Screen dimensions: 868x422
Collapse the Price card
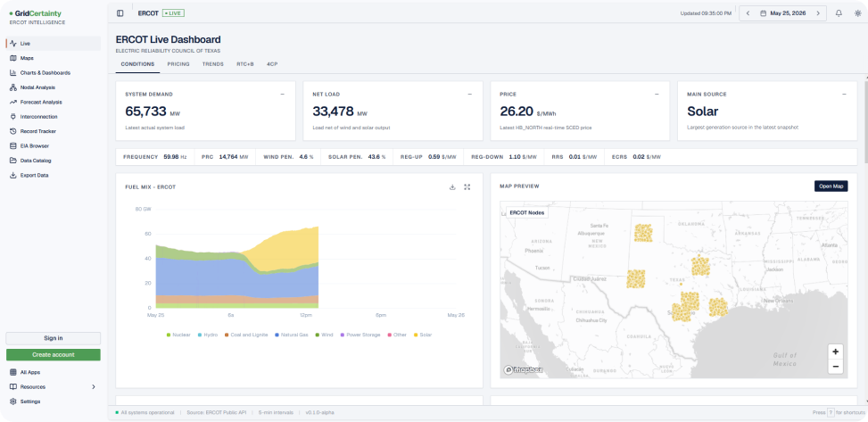click(x=657, y=95)
